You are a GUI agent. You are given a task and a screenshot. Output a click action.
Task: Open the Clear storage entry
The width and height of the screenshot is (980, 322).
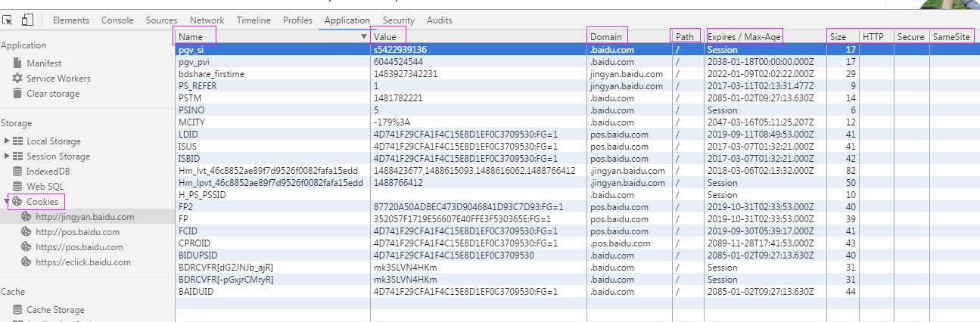point(52,94)
